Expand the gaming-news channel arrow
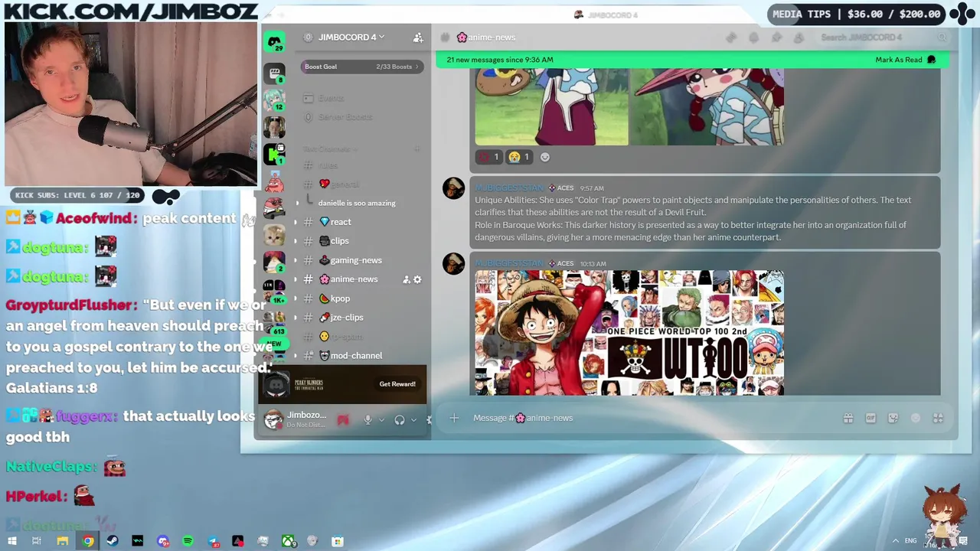 296,260
